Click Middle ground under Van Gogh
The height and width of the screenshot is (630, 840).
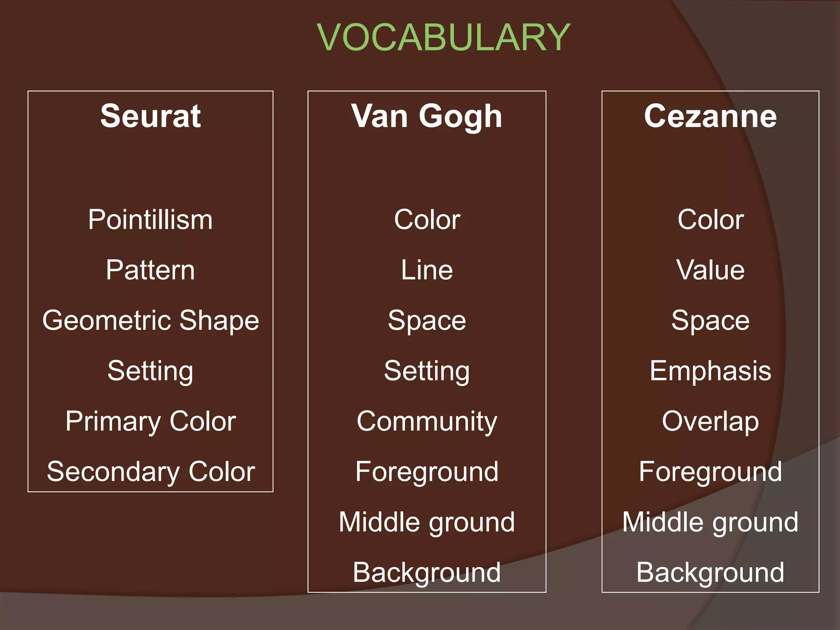point(427,523)
